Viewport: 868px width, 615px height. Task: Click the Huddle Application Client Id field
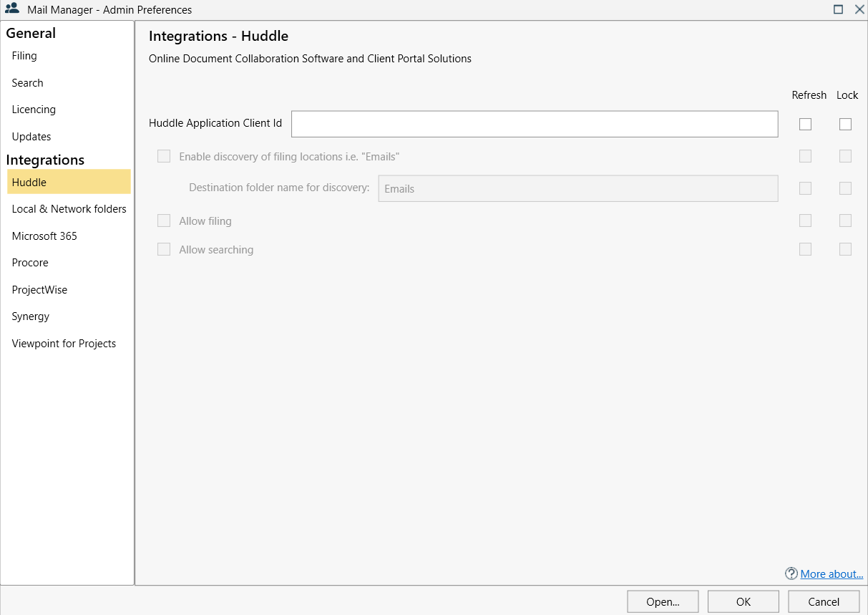(535, 124)
